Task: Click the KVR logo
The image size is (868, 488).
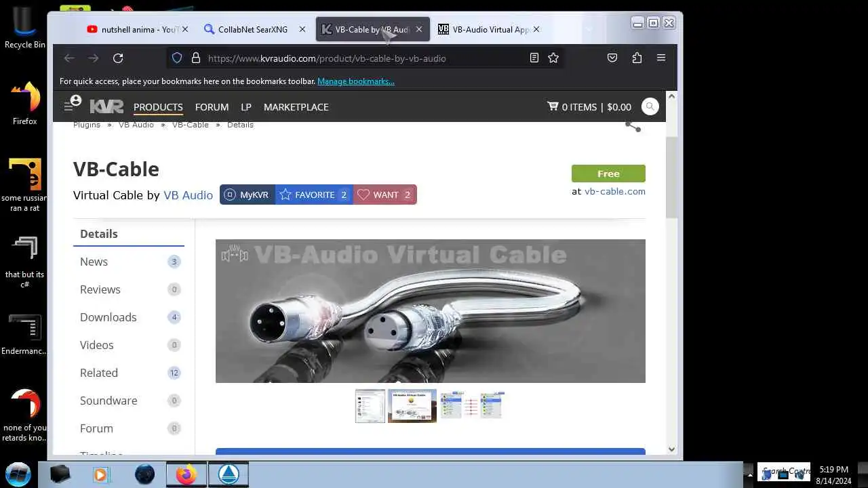Action: pos(106,106)
